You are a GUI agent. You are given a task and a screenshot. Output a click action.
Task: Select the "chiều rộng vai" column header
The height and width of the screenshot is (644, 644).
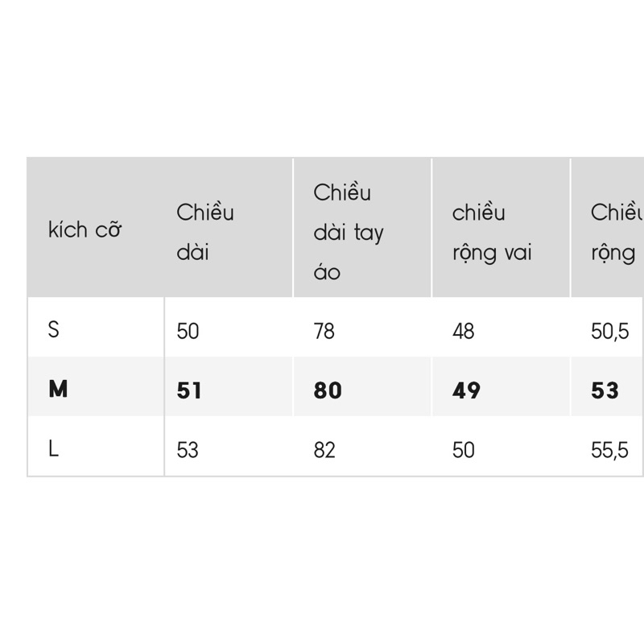tap(492, 232)
